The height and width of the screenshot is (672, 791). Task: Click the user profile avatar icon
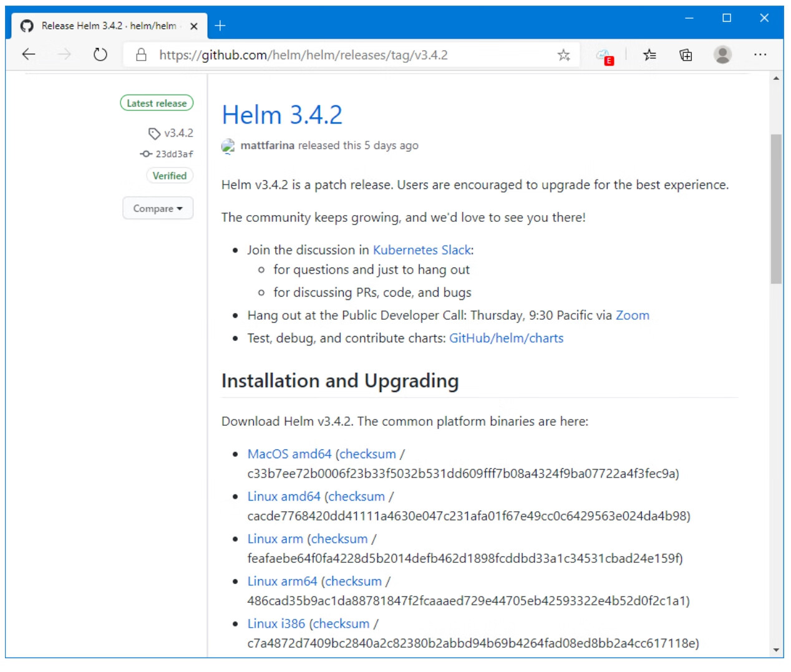click(x=722, y=55)
